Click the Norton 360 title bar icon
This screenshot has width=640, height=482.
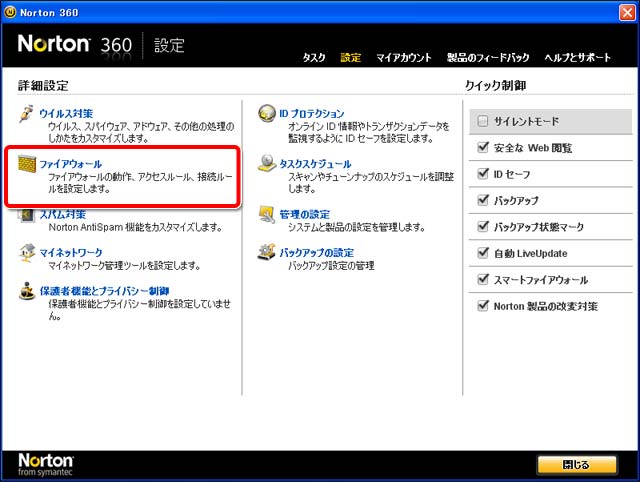(10, 12)
